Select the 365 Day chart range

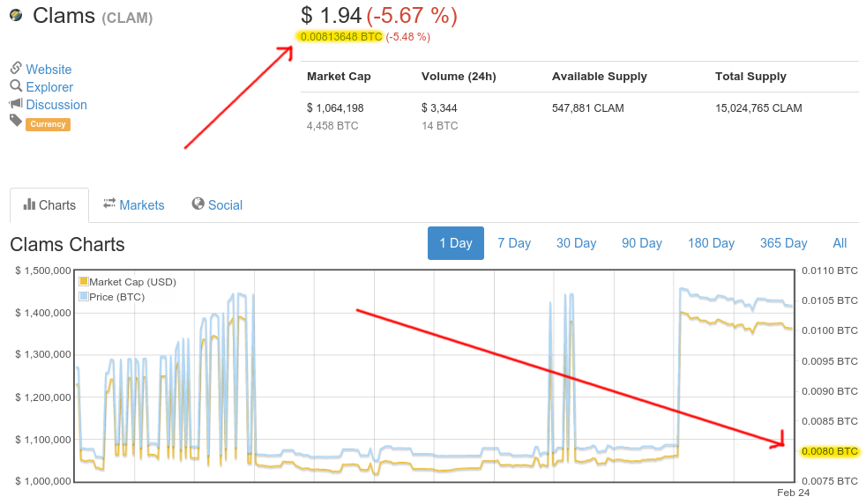tap(783, 243)
